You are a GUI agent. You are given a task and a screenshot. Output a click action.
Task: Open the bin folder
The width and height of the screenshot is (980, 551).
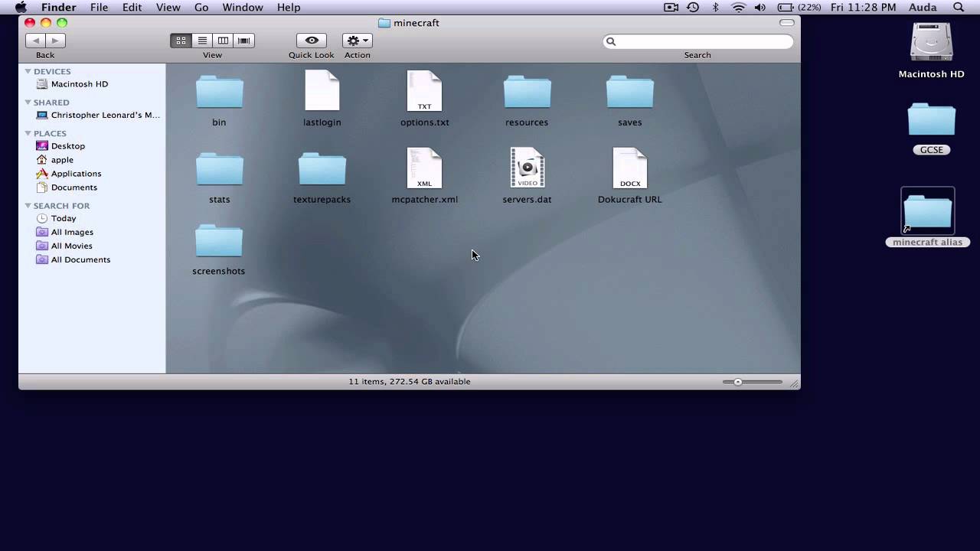219,90
